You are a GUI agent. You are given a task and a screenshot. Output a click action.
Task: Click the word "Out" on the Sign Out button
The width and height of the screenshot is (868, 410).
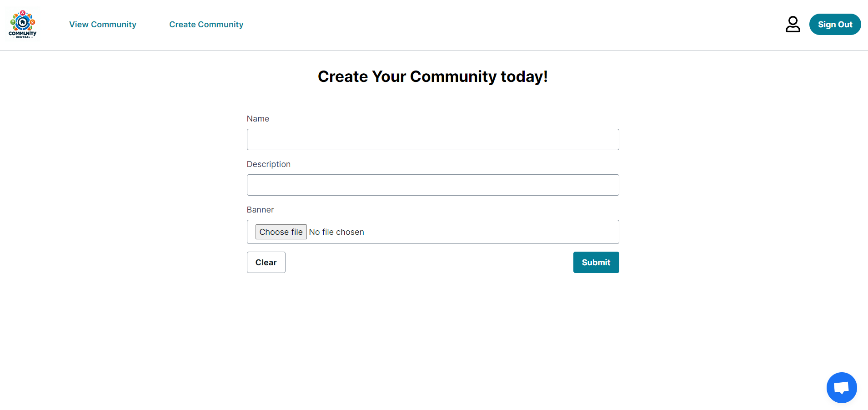[x=845, y=25]
